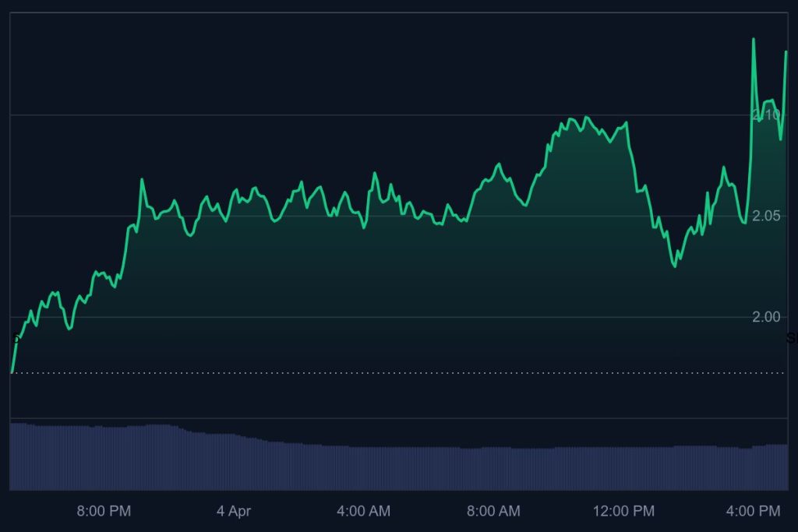Screen dimensions: 798x532
Task: Click the 2.00 price axis label
Action: [766, 317]
